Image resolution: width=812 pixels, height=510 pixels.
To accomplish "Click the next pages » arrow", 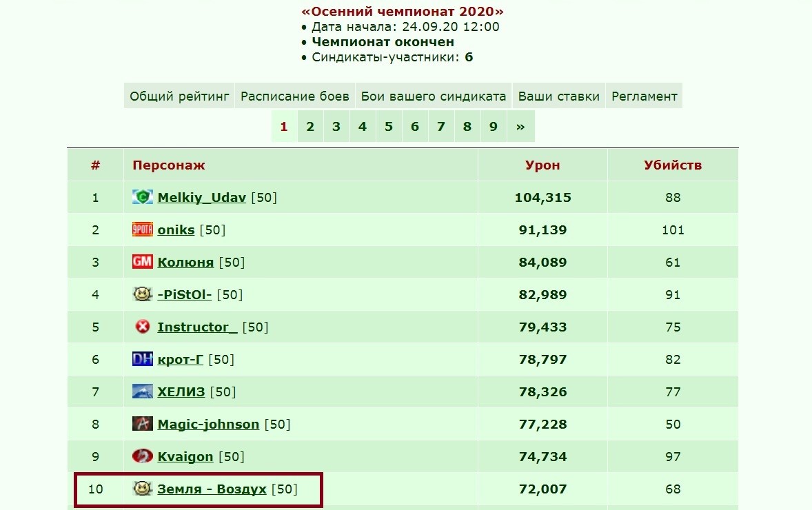I will pos(520,127).
